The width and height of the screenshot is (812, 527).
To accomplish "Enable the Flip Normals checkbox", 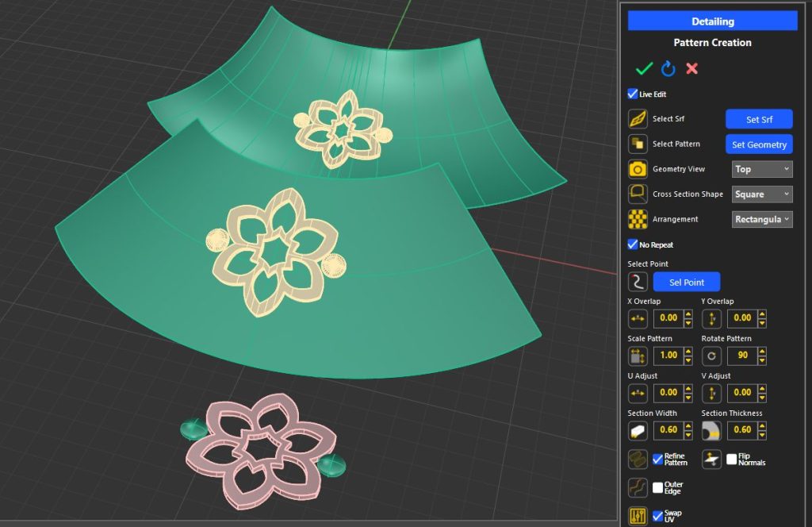I will pyautogui.click(x=731, y=459).
